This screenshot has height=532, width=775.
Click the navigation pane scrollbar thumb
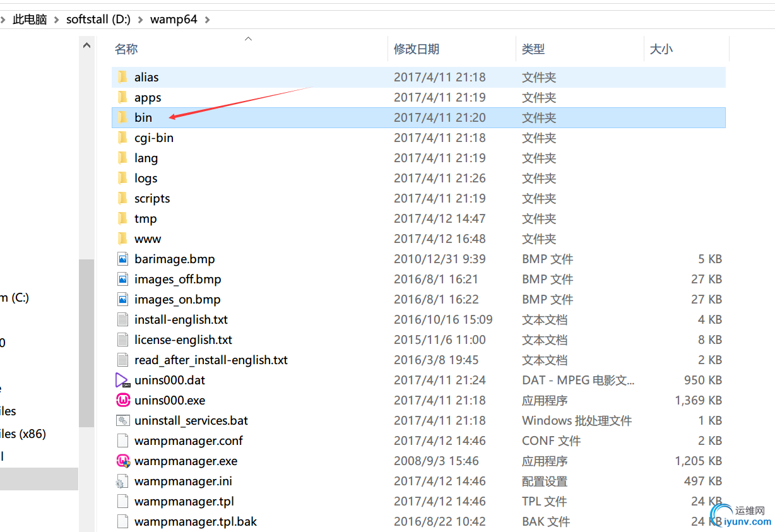coord(86,343)
